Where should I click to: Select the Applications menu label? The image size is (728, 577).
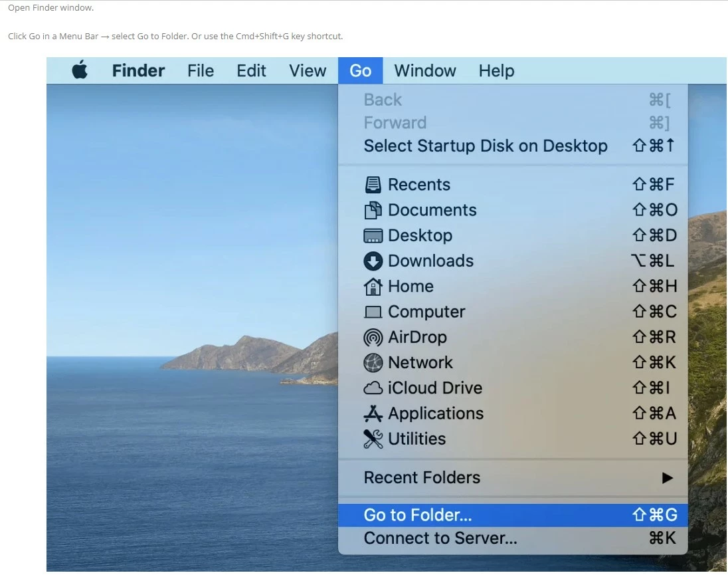point(436,413)
